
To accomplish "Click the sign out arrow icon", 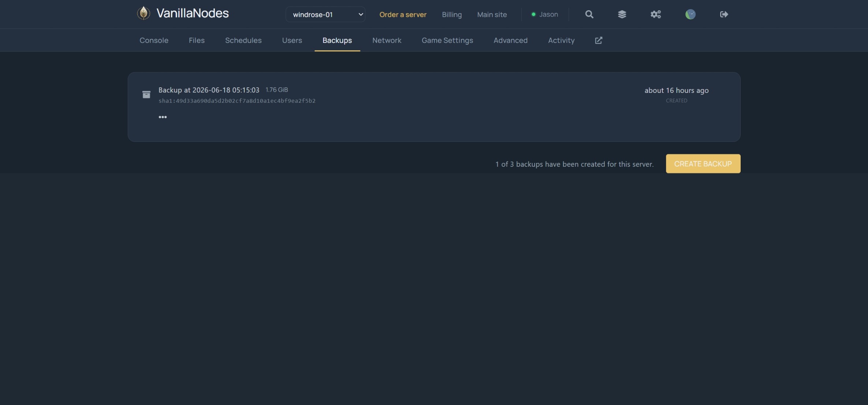I will (x=724, y=14).
